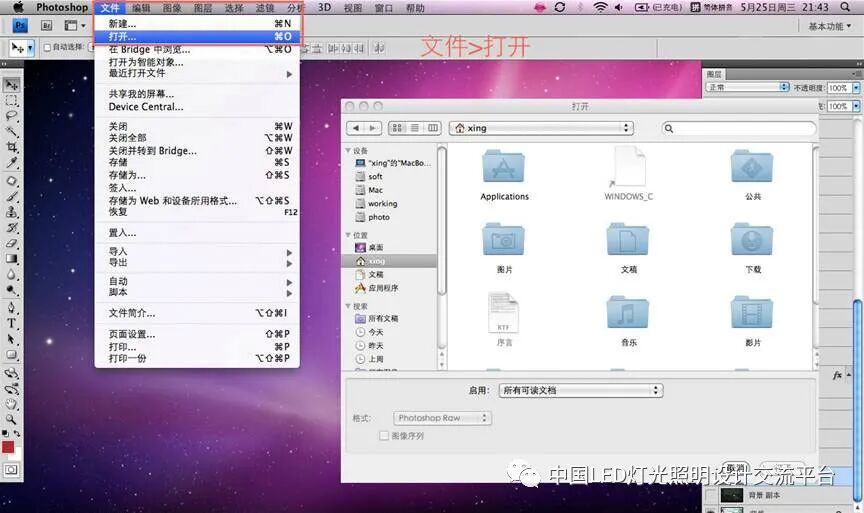Select the Rectangular Marquee tool
The image size is (864, 513).
(x=12, y=100)
